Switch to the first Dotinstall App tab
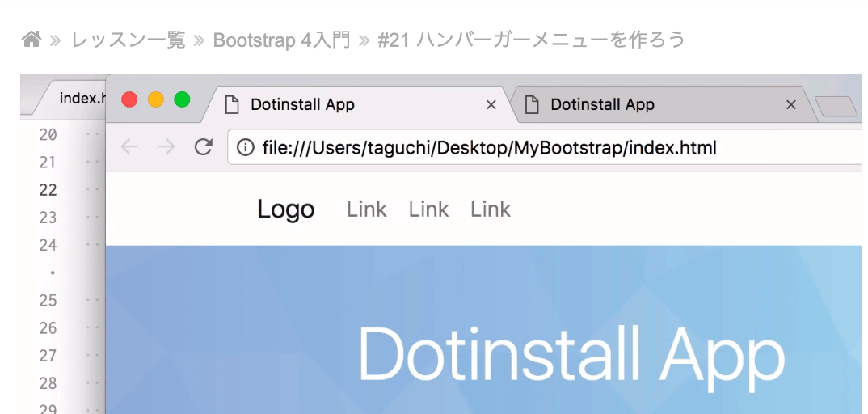 354,104
